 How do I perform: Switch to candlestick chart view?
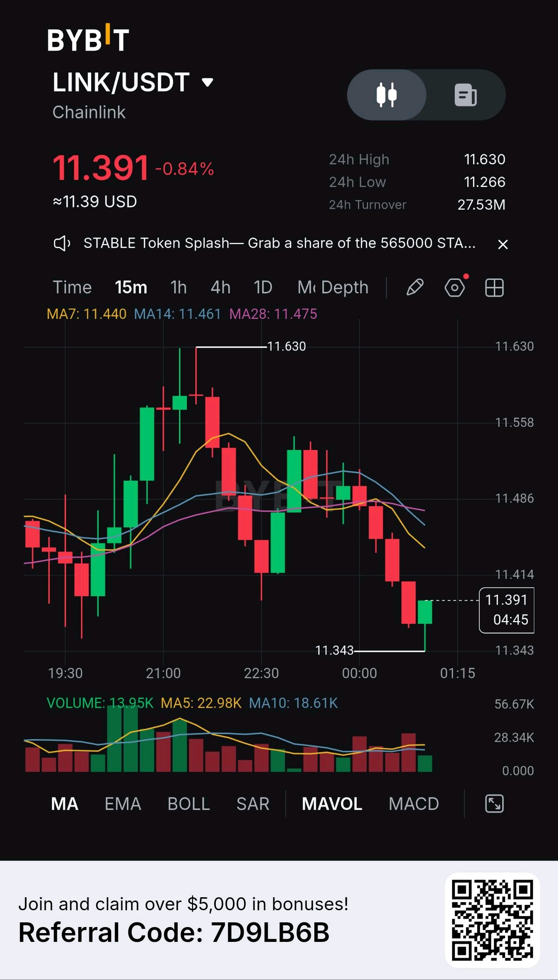click(x=386, y=95)
